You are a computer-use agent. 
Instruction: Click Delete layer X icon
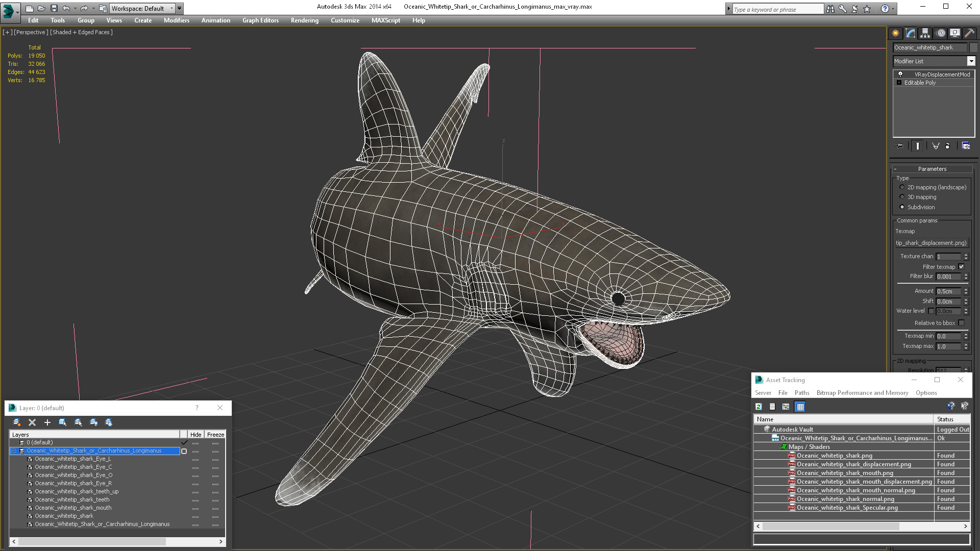[x=32, y=422]
